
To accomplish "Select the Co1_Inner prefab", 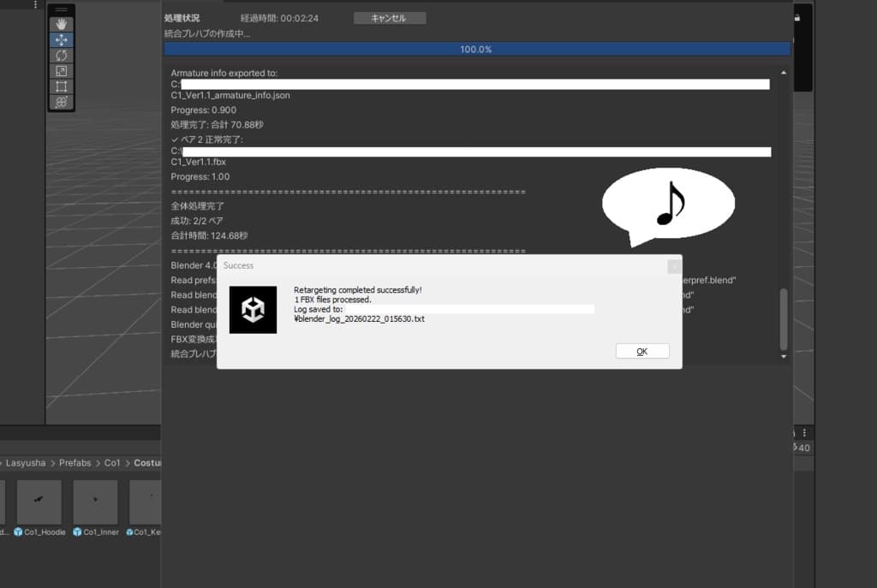I will click(95, 502).
